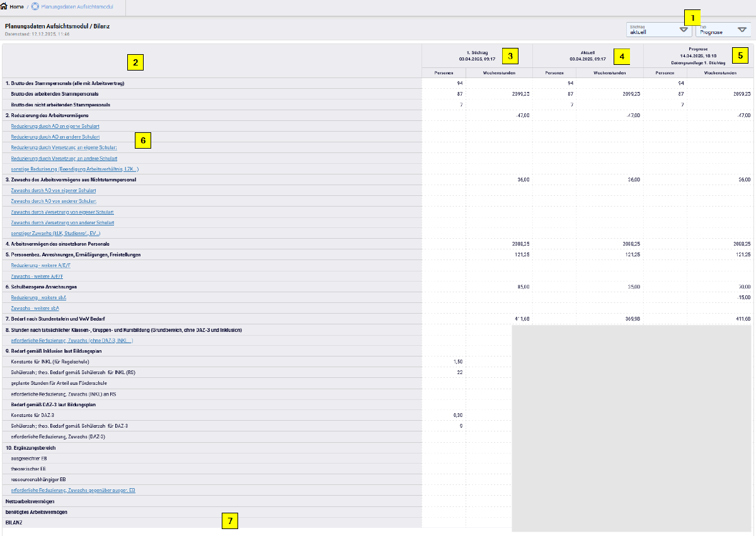Click the Planungsdaten Aufsichtsmodul breadcrumb icon
The width and height of the screenshot is (756, 536).
pyautogui.click(x=35, y=6)
